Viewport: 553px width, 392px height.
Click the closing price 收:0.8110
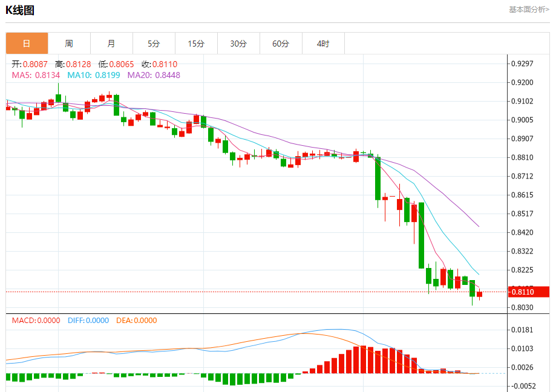tap(159, 64)
